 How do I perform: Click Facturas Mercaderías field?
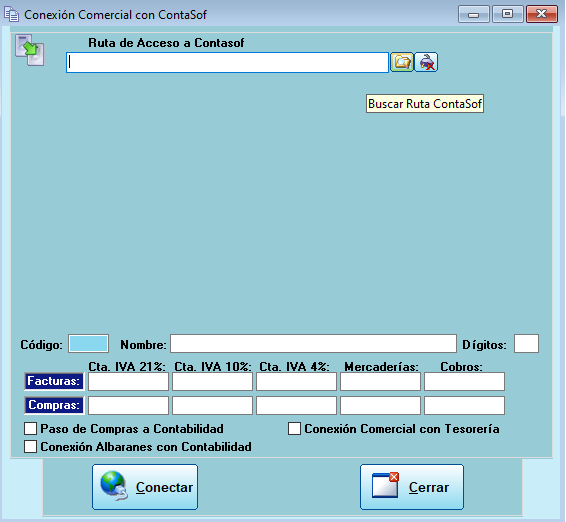point(380,382)
